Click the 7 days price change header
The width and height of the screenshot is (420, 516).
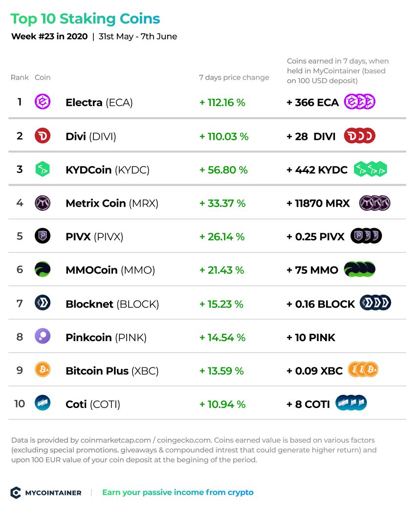pos(234,77)
